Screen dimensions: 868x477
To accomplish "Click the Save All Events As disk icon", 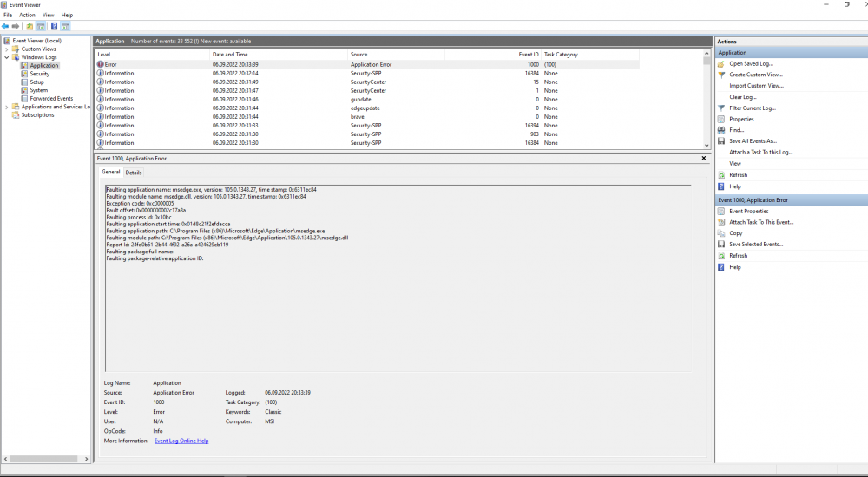I will pos(721,140).
